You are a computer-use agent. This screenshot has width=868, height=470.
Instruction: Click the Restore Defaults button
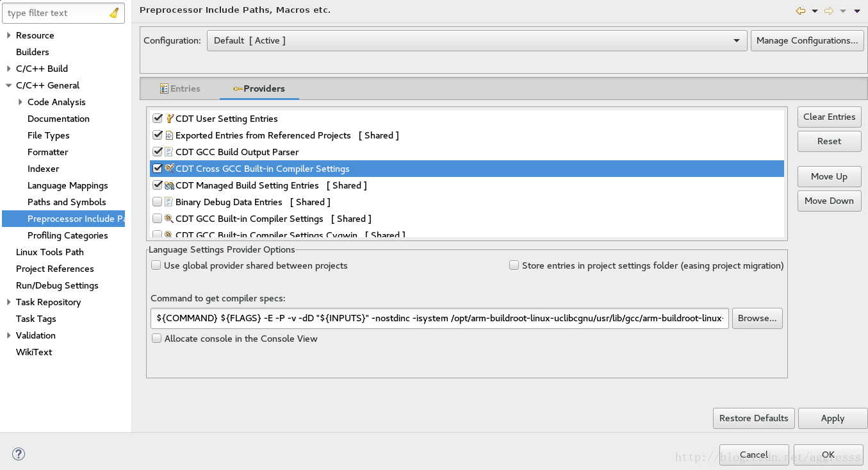[x=754, y=418]
